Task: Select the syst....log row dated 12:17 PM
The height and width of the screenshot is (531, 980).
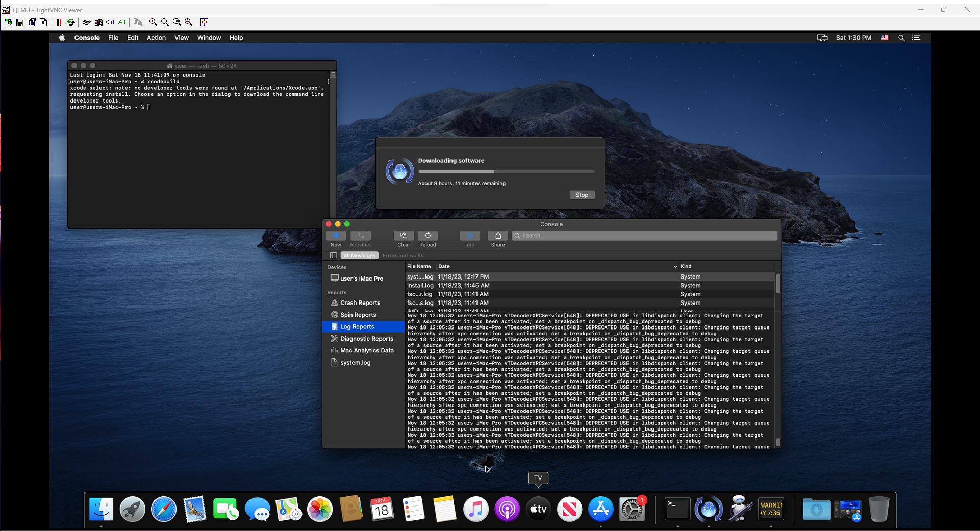Action: coord(590,277)
